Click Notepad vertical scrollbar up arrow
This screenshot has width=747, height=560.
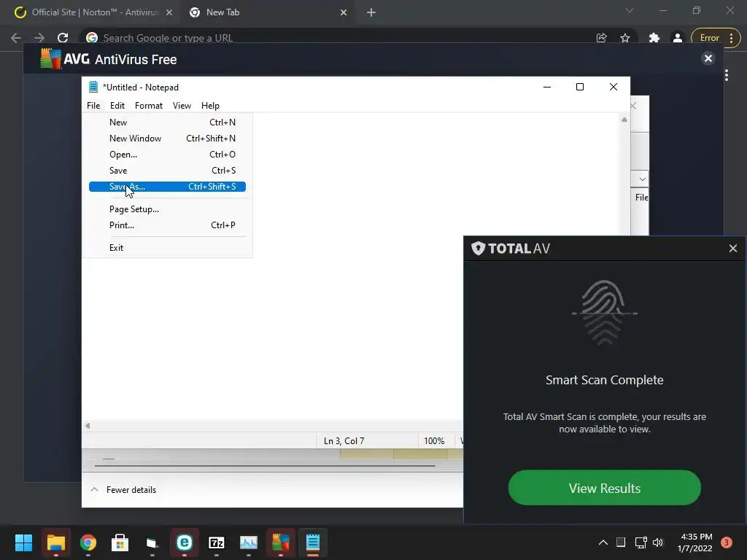point(624,120)
